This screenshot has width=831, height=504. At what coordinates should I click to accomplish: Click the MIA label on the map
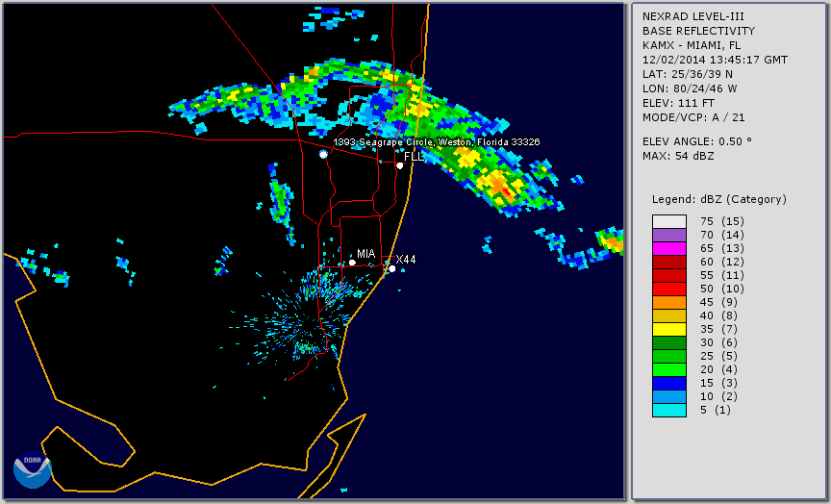click(x=366, y=254)
